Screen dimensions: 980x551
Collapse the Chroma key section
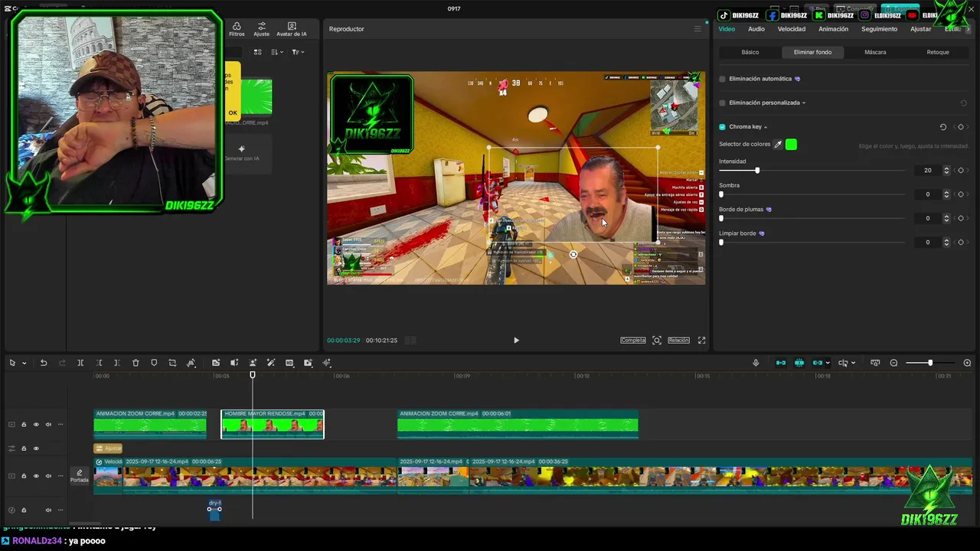765,127
